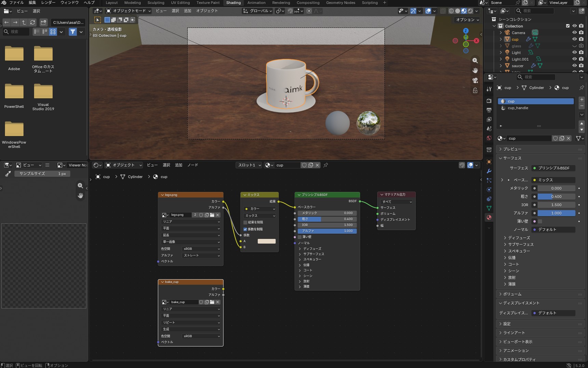Screen dimensions: 588x368
Task: Switch to the Layout workspace tab
Action: 112,3
